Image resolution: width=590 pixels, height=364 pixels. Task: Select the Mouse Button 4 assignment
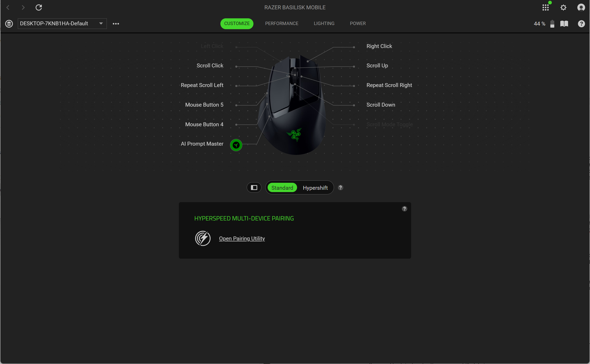click(204, 124)
